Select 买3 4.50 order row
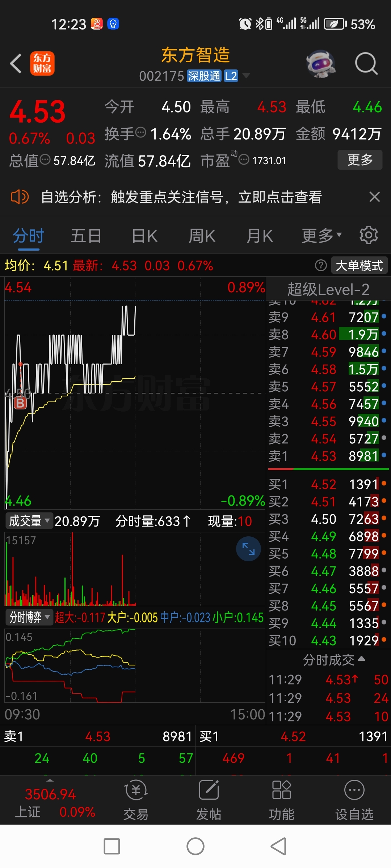Image resolution: width=391 pixels, height=868 pixels. click(328, 519)
